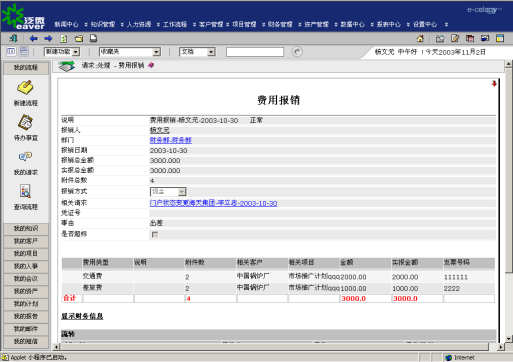The height and width of the screenshot is (362, 513).
Task: Open 新建流程 notepad icon in sidebar
Action: click(25, 88)
